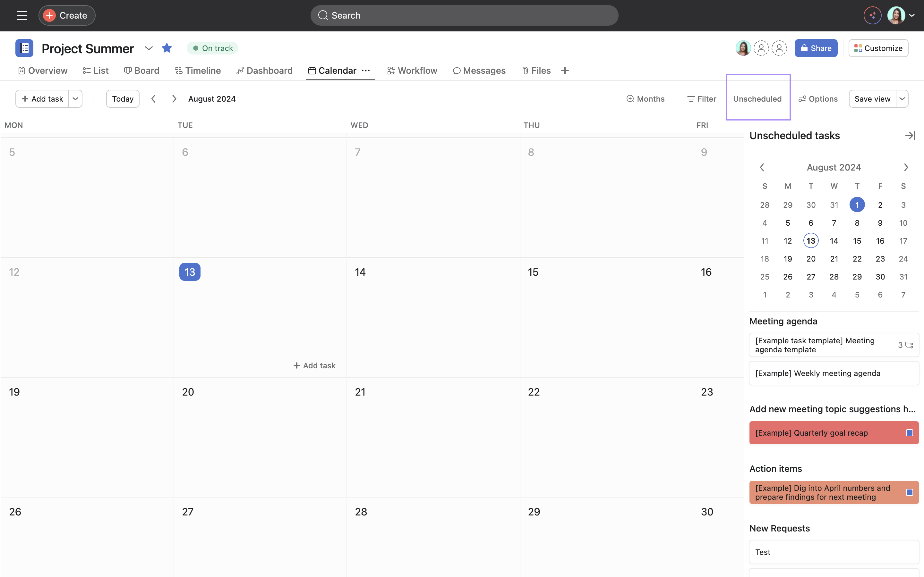Switch to the Board tab

point(142,70)
